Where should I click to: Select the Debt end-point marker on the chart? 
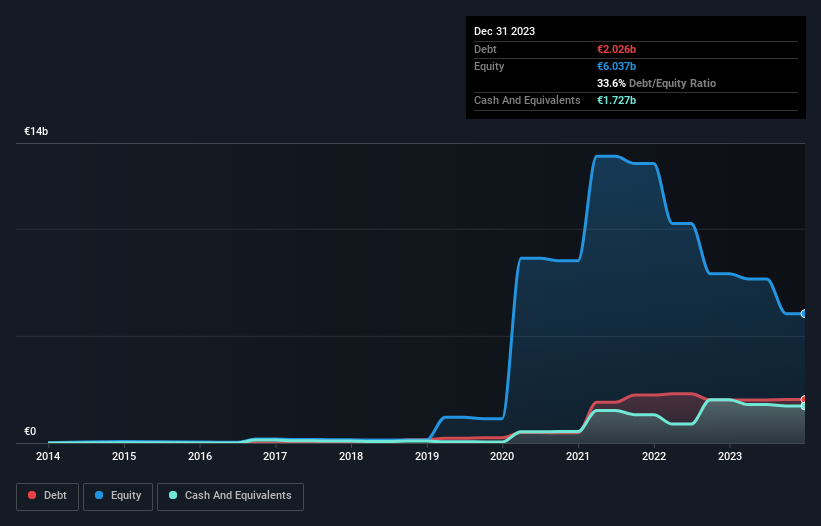[804, 399]
